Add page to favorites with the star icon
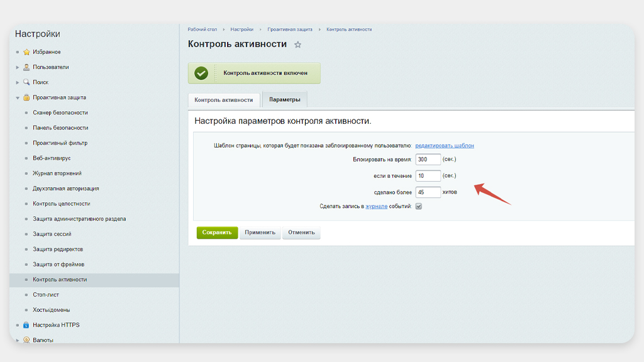The image size is (644, 362). 298,45
